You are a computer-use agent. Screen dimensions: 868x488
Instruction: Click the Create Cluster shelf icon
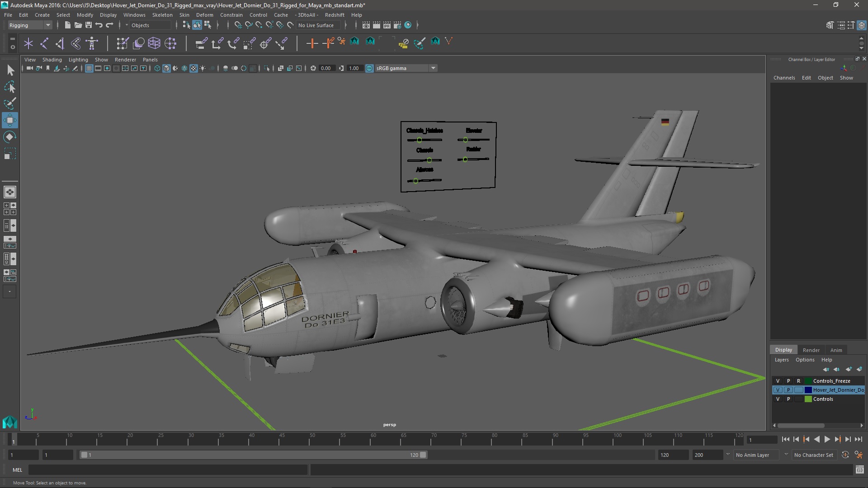click(x=170, y=43)
